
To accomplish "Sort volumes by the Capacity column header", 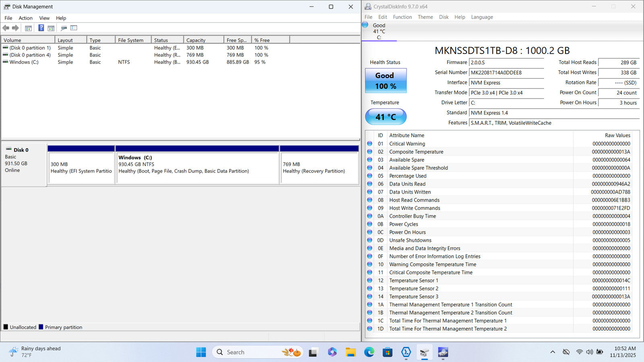I will point(203,40).
